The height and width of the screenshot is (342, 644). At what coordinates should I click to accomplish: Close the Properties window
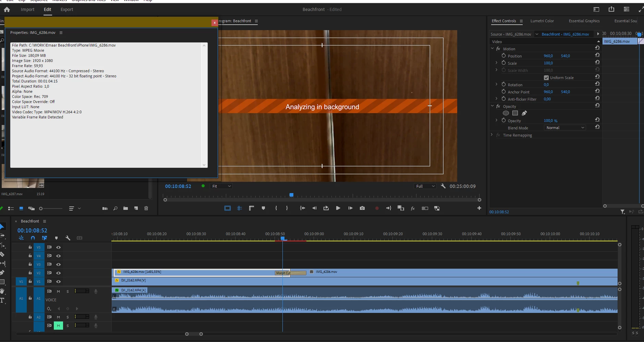pyautogui.click(x=215, y=23)
